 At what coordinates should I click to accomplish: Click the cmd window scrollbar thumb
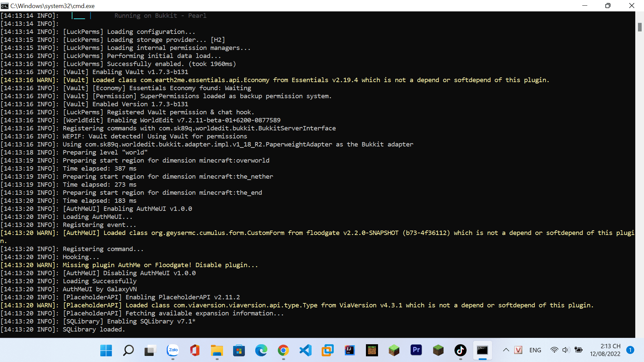pos(640,27)
